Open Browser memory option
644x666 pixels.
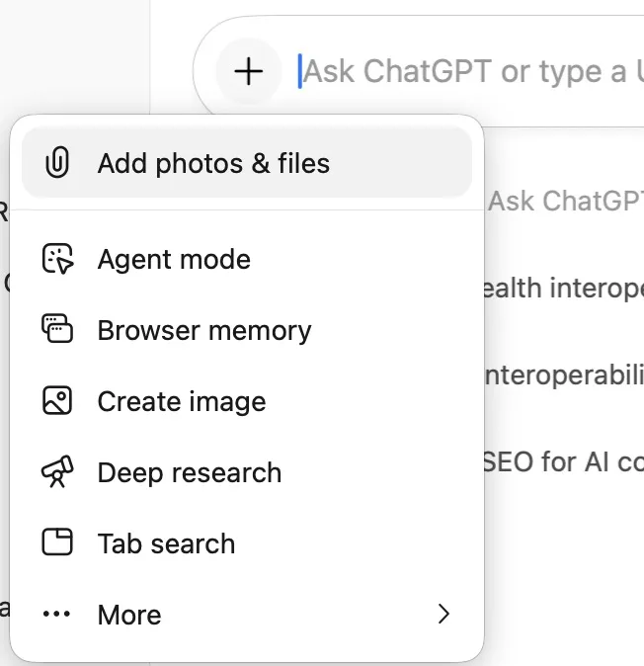pyautogui.click(x=247, y=330)
